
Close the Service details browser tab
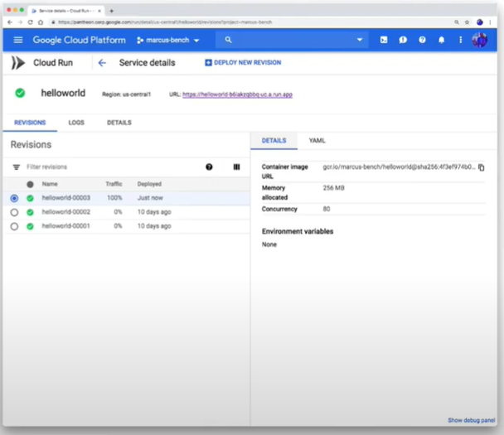(x=99, y=11)
